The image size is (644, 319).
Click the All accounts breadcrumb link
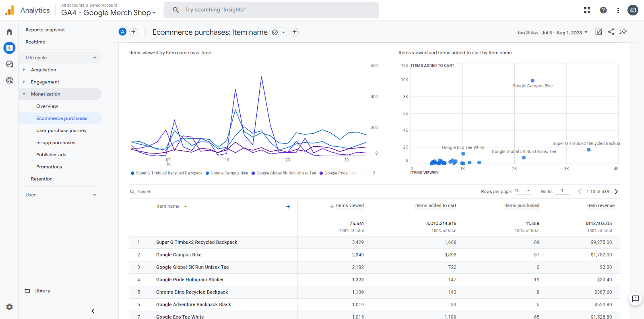pyautogui.click(x=73, y=5)
